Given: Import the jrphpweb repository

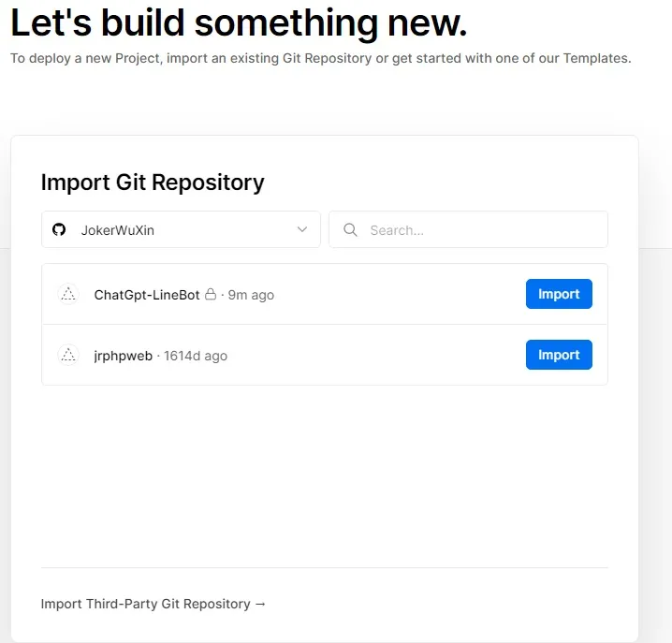Looking at the screenshot, I should [559, 355].
